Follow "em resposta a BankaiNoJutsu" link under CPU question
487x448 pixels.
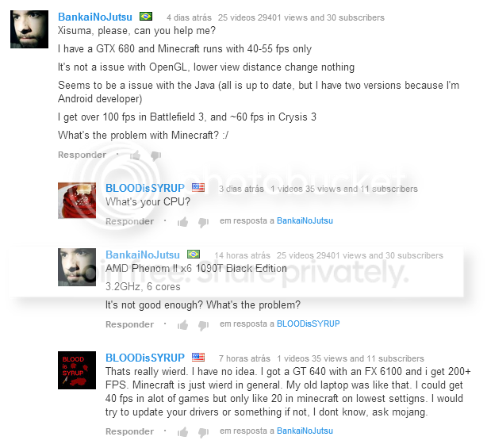[x=305, y=220]
